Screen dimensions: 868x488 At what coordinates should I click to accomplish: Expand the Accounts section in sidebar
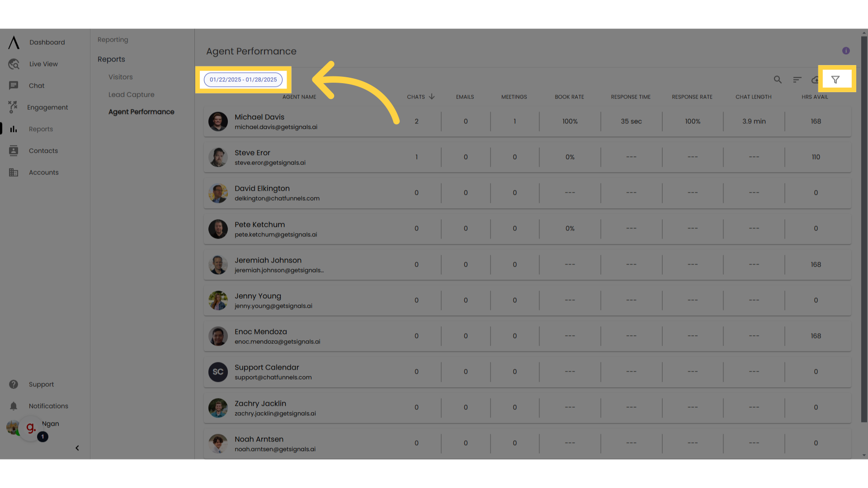coord(43,172)
